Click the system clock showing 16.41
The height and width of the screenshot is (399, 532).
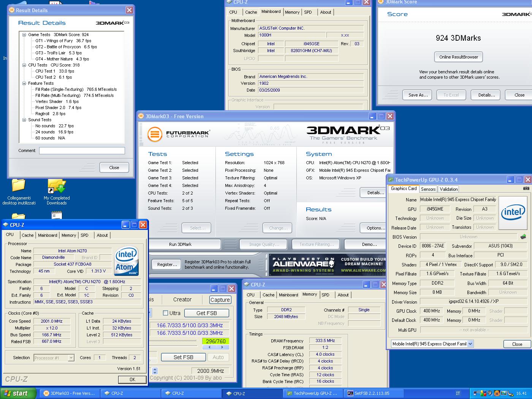click(x=522, y=393)
